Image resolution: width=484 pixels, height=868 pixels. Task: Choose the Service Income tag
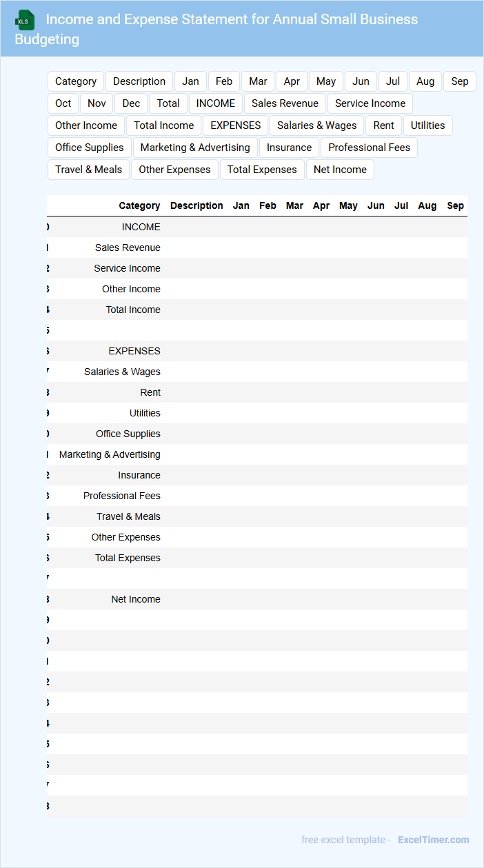370,103
